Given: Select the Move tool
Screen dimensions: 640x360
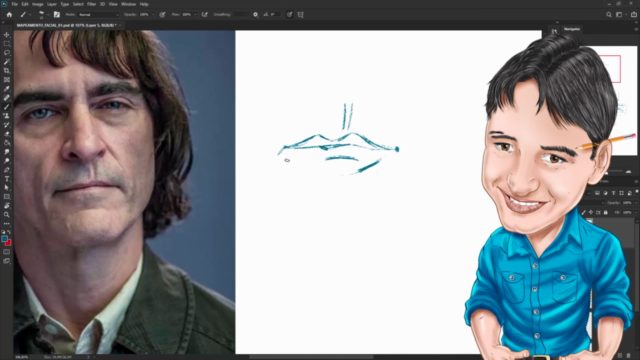Looking at the screenshot, I should point(7,35).
